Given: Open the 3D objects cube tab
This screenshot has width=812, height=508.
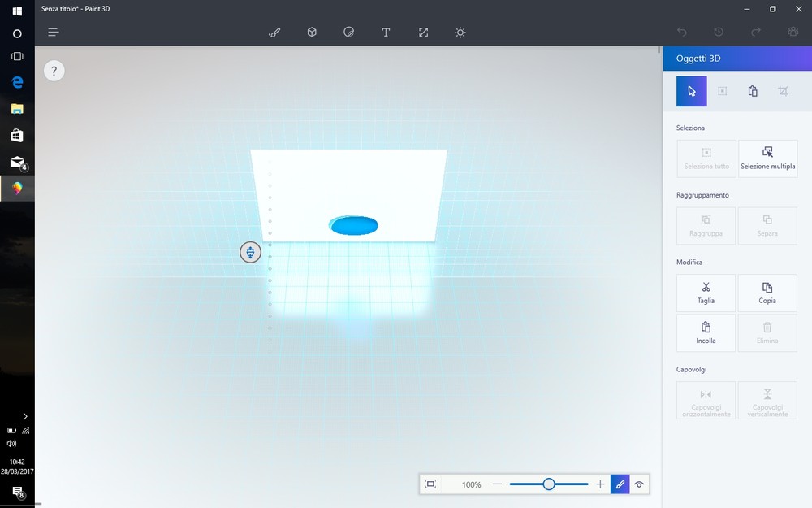Looking at the screenshot, I should click(312, 33).
